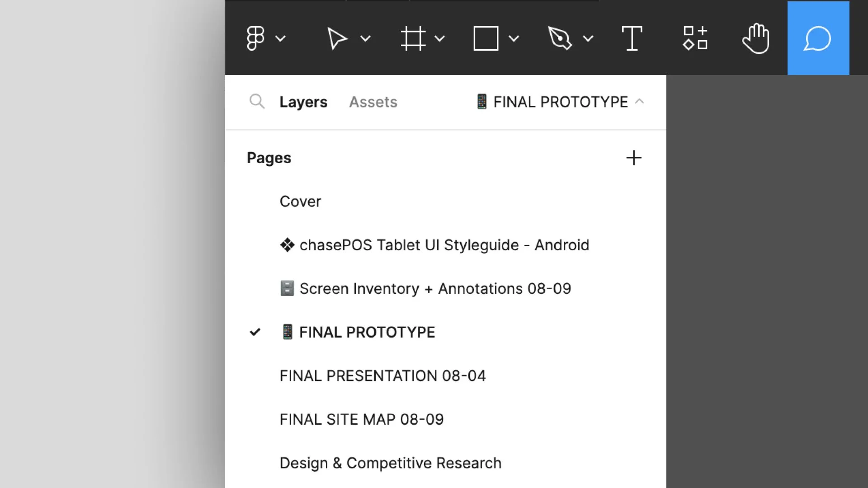Switch to the Assets tab
This screenshot has width=868, height=488.
(373, 102)
